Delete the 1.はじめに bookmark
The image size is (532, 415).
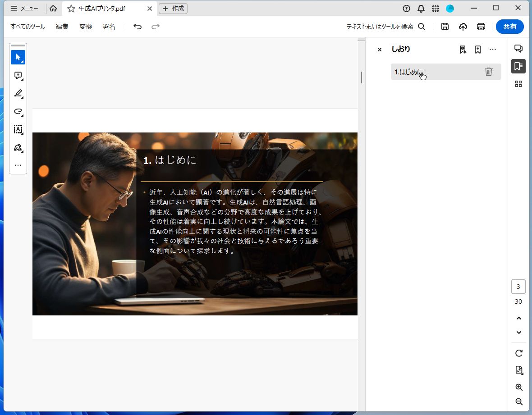pos(489,71)
